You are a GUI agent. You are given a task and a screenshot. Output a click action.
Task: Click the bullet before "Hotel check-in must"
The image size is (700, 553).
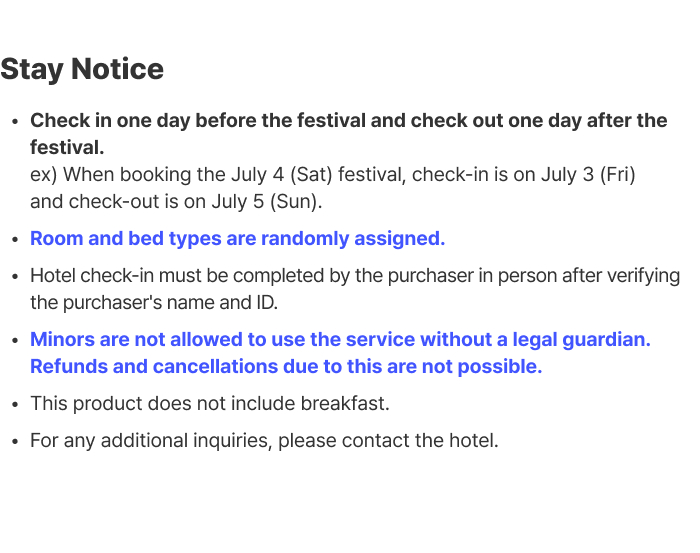(x=15, y=277)
